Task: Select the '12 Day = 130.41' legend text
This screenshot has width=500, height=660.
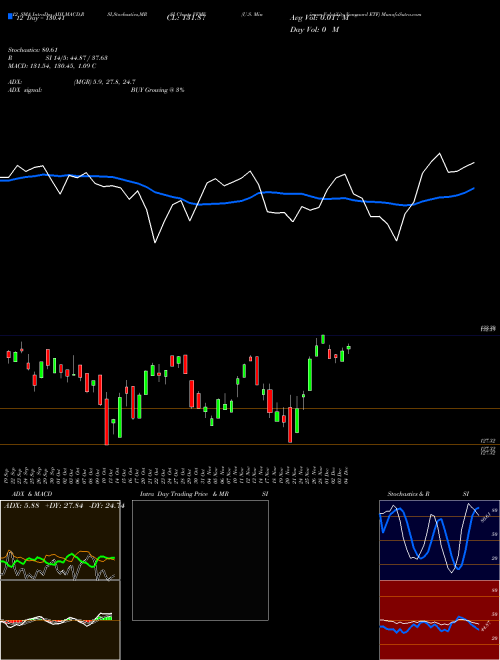Action: (40, 18)
